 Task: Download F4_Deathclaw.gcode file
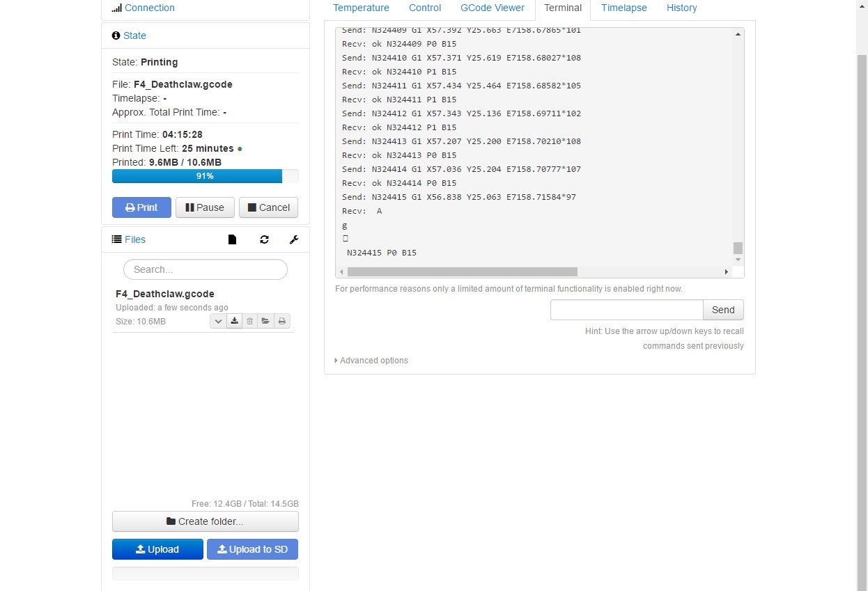234,321
